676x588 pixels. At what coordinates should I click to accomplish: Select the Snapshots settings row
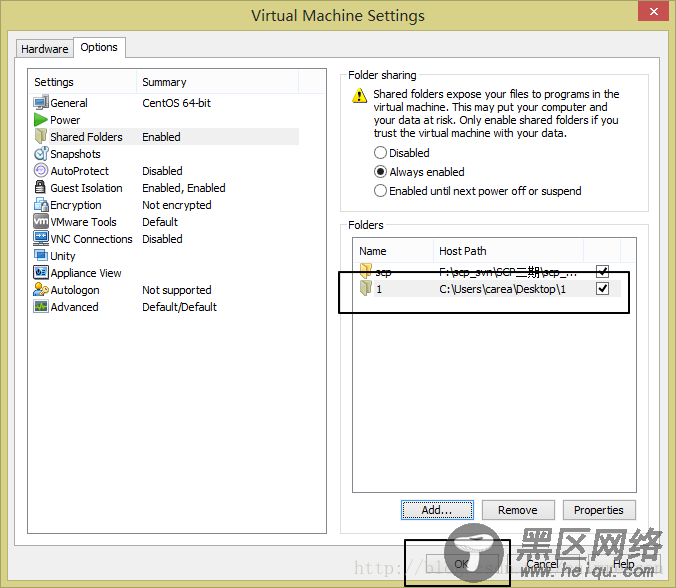pyautogui.click(x=166, y=154)
